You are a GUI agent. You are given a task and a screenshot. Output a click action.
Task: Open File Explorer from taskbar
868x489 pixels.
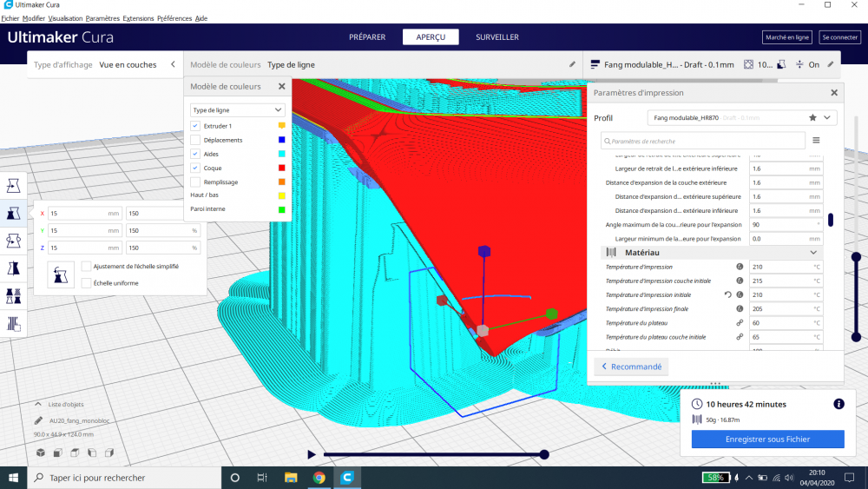(x=291, y=478)
